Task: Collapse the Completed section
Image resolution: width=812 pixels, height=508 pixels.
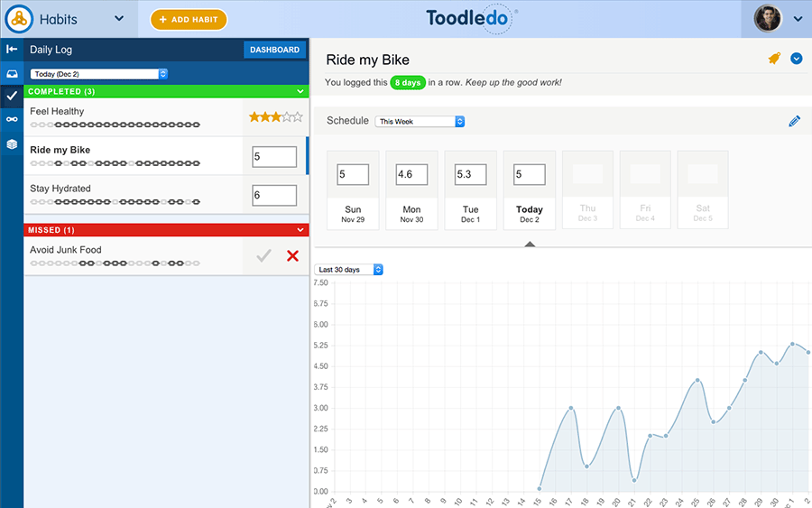Action: click(x=300, y=91)
